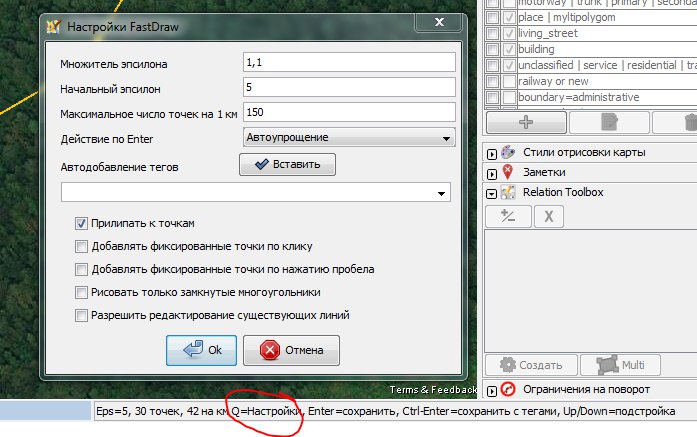
Task: Select the unclassified | service | residential filter text
Action: tap(607, 65)
